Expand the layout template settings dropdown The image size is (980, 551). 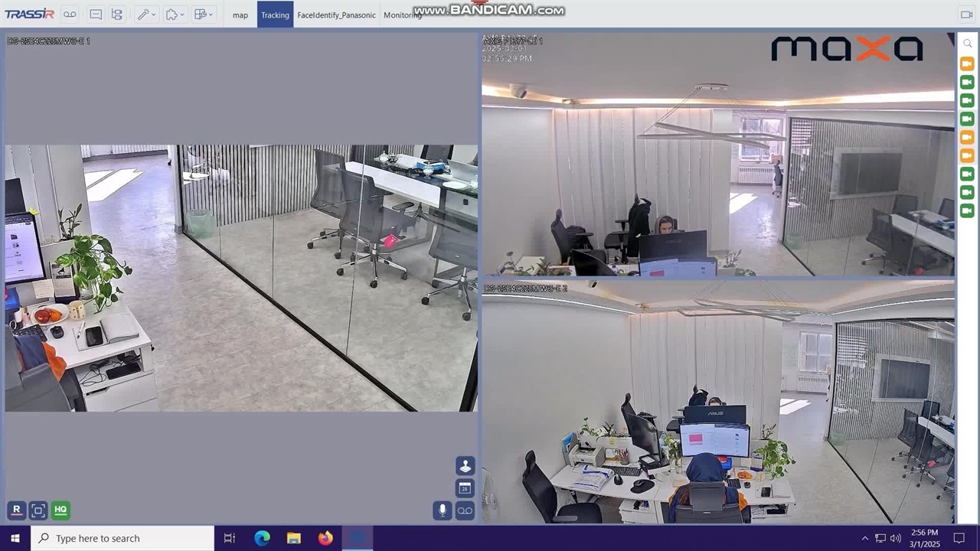click(x=204, y=15)
